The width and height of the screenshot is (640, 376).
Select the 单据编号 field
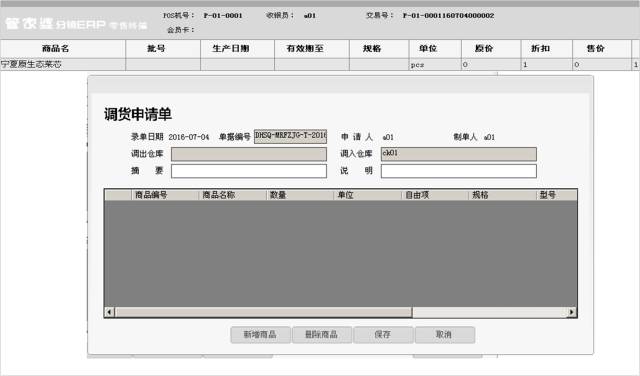pyautogui.click(x=290, y=136)
